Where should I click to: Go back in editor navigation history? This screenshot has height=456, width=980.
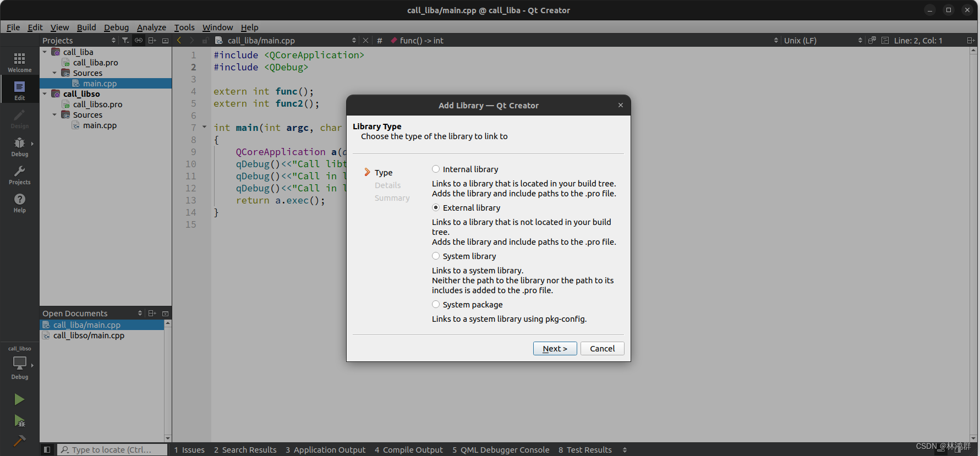(179, 40)
